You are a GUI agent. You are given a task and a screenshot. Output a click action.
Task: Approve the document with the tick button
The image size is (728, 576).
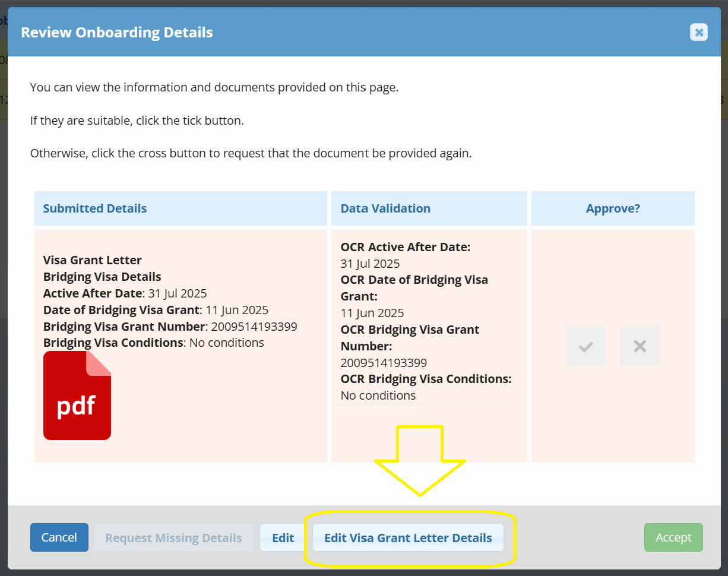tap(586, 346)
